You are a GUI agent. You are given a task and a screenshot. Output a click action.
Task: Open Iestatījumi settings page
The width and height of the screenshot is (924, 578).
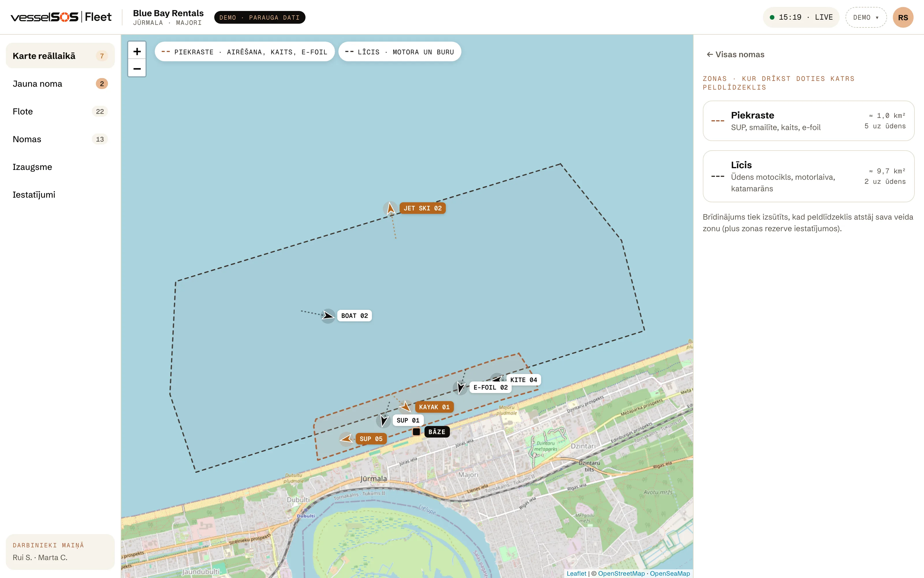[60, 194]
